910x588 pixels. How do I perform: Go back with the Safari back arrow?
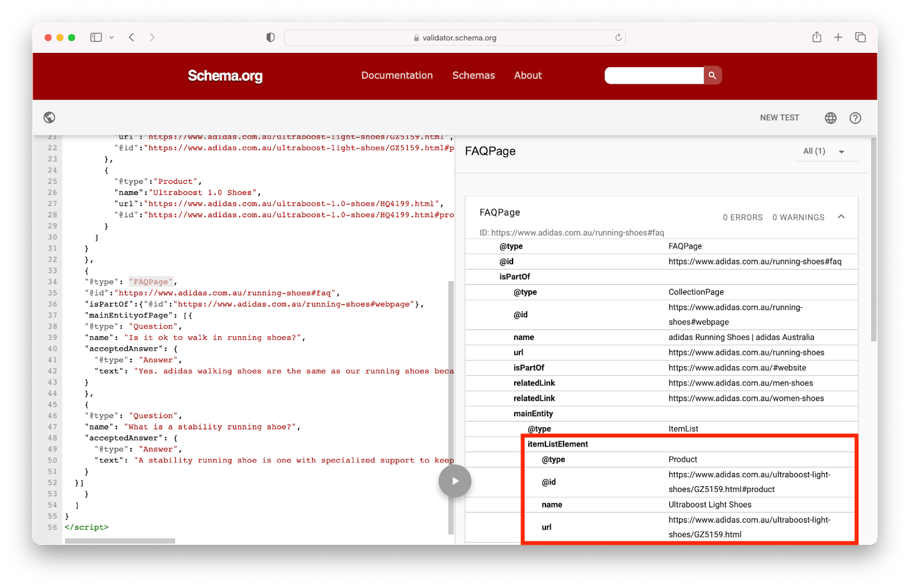131,38
